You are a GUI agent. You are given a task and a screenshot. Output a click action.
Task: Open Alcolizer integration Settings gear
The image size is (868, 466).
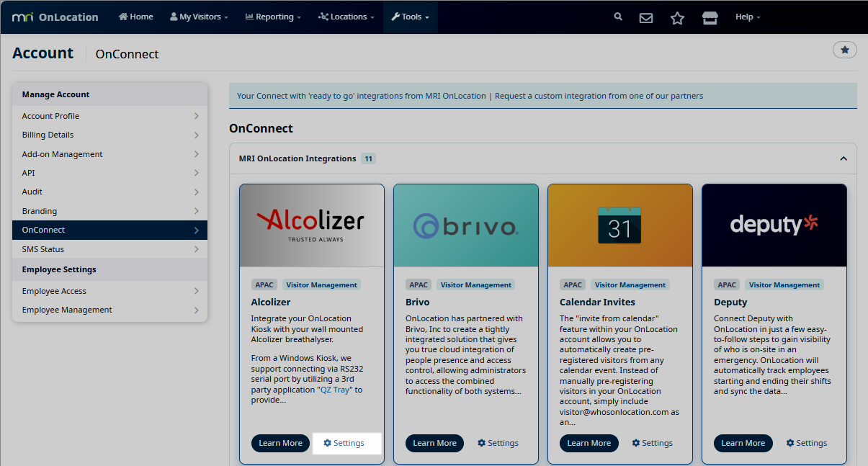pos(344,443)
